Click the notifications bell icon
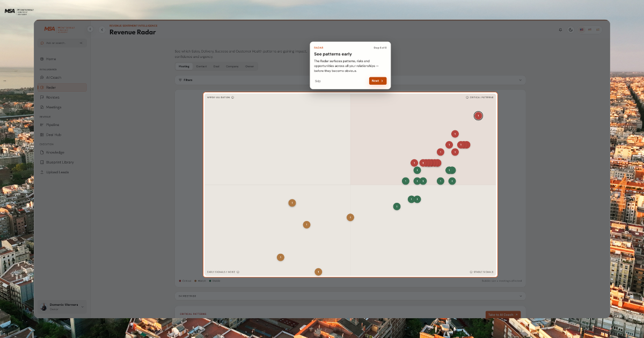The height and width of the screenshot is (338, 644). point(560,30)
